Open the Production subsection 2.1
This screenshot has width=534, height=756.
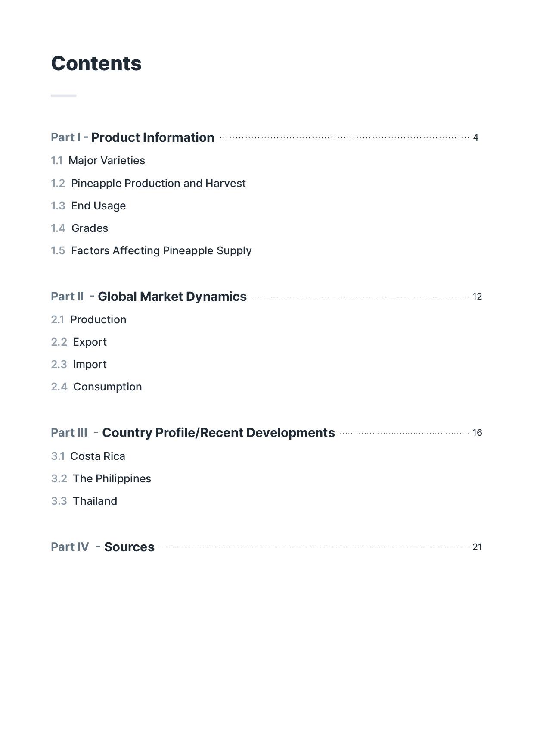click(98, 320)
